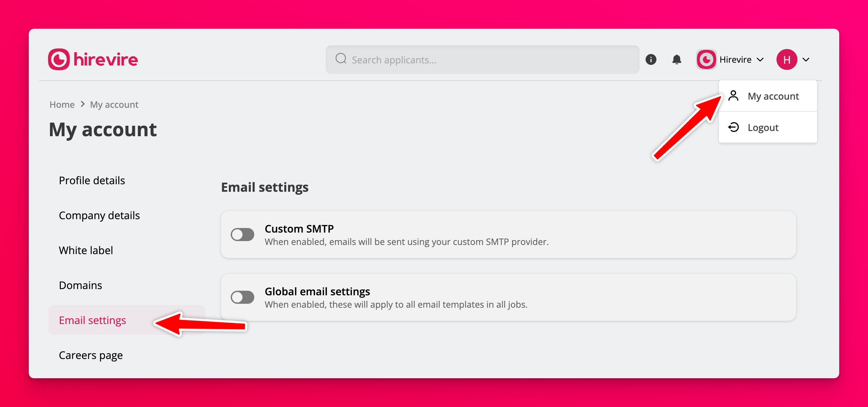868x407 pixels.
Task: Open the Company details section
Action: pyautogui.click(x=99, y=216)
